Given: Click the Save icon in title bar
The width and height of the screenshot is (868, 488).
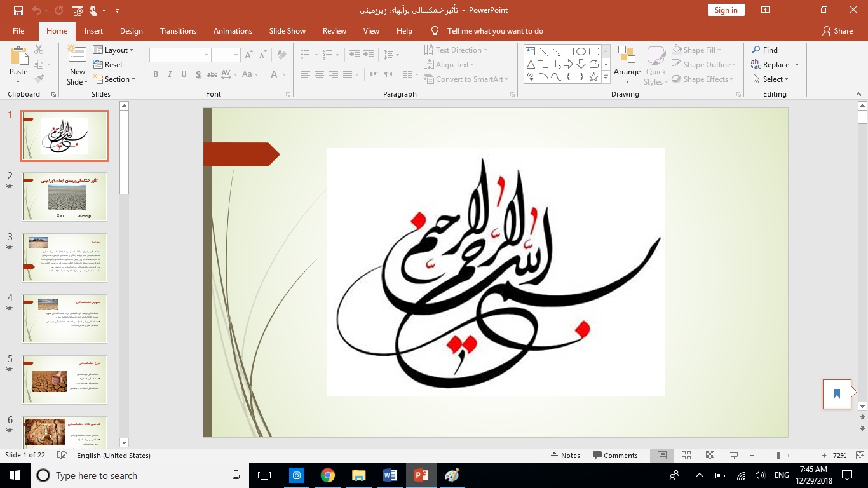Looking at the screenshot, I should (18, 10).
